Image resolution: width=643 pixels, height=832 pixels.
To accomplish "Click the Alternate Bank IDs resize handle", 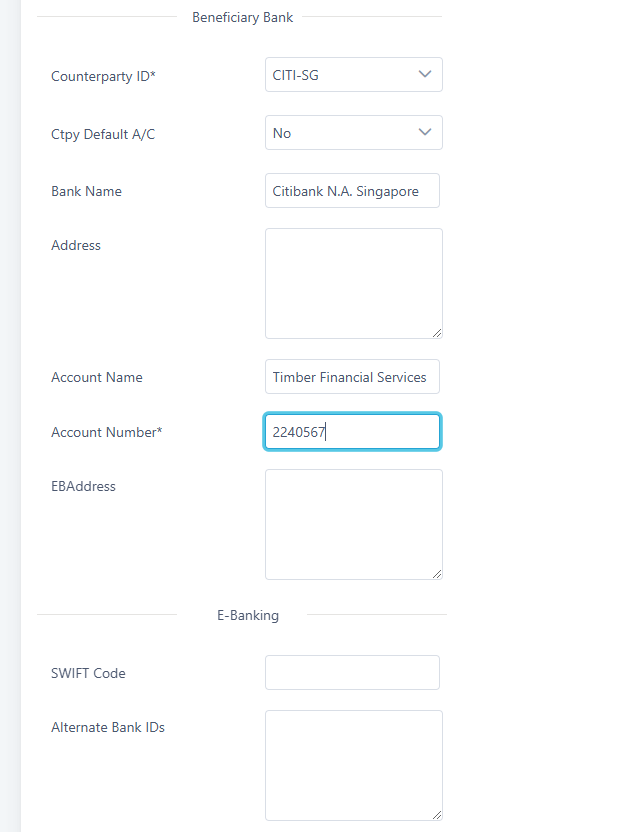I will point(437,815).
